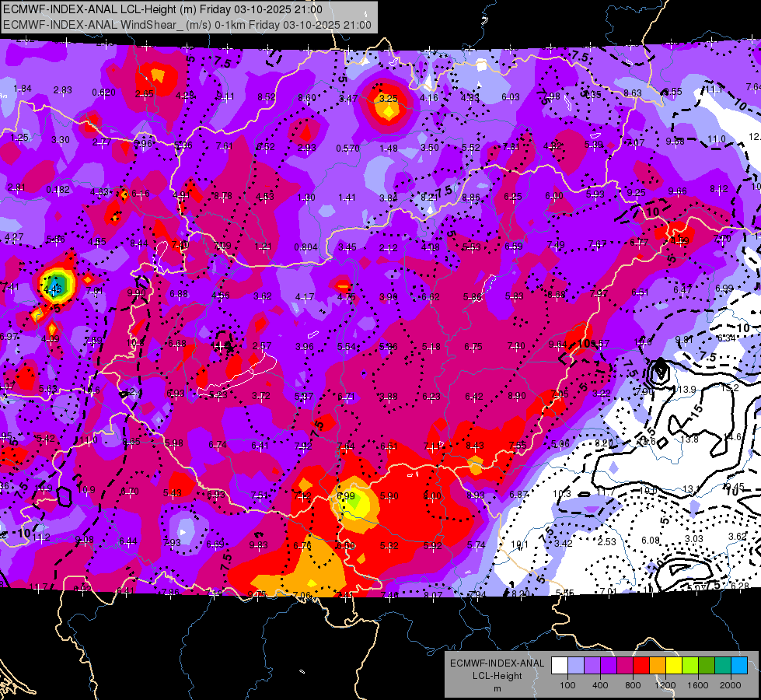761x700 pixels.
Task: Click the legend label 800
Action: click(633, 685)
